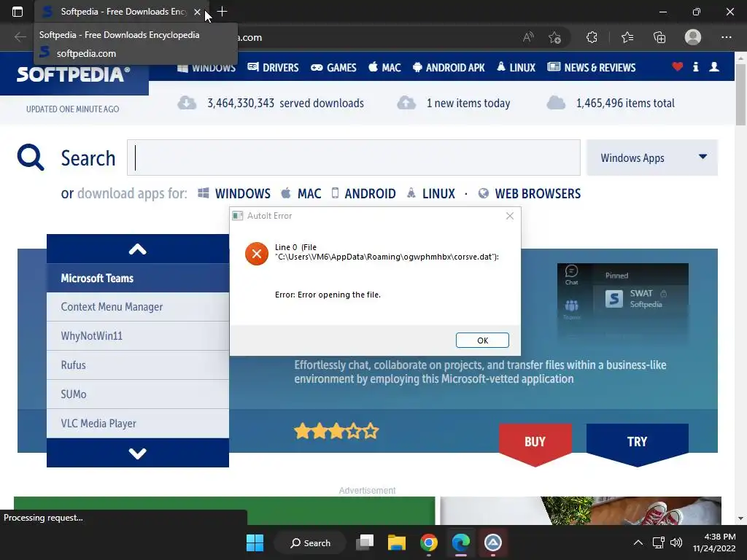Screen dimensions: 747x560
Task: Open File Explorer from taskbar
Action: click(396, 542)
